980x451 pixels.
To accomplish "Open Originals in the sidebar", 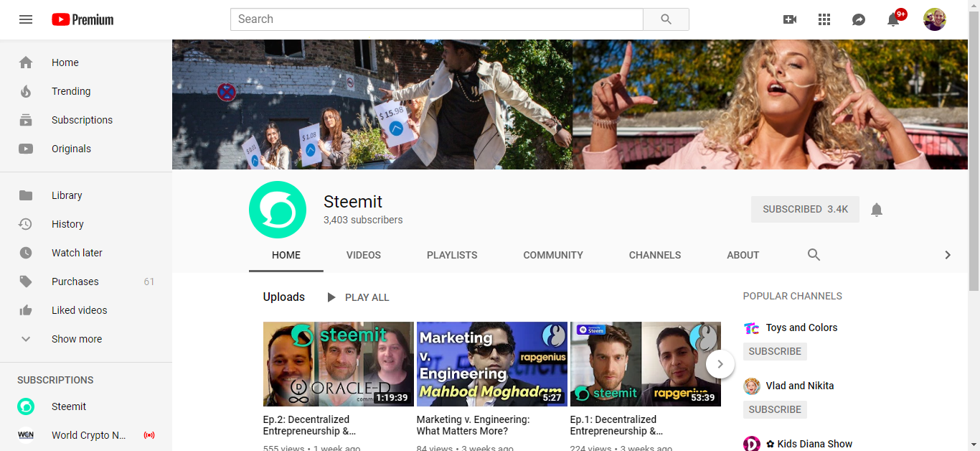I will click(x=86, y=149).
